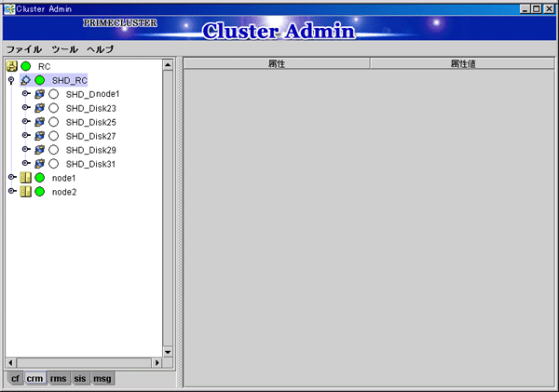Select the SHD_Disk25 label
This screenshot has height=392, width=559.
91,122
